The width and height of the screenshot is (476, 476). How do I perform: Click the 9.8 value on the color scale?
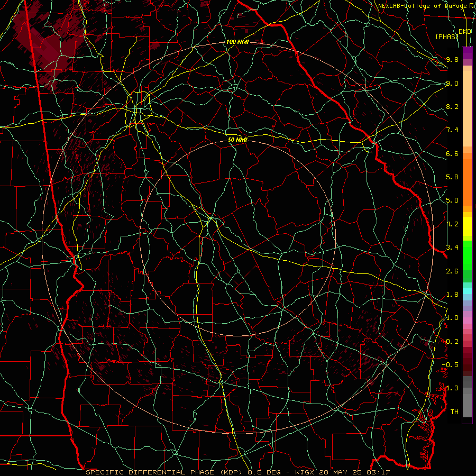click(x=452, y=59)
